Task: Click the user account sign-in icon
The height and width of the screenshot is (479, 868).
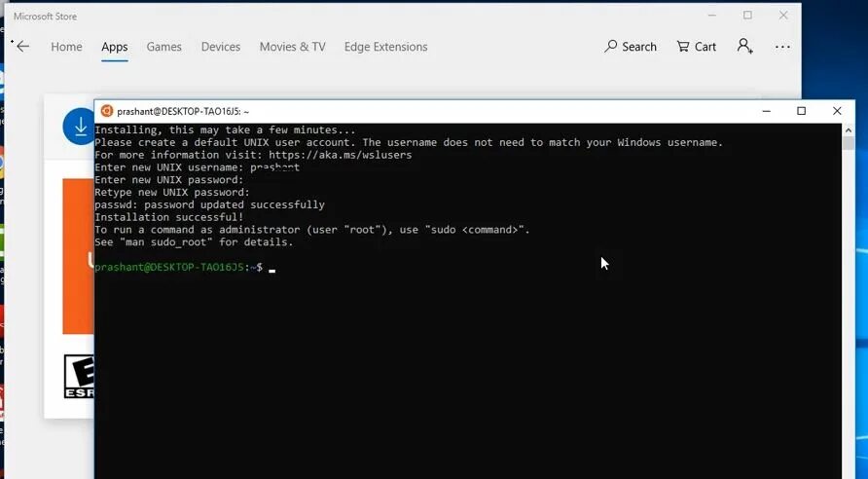Action: pos(744,46)
